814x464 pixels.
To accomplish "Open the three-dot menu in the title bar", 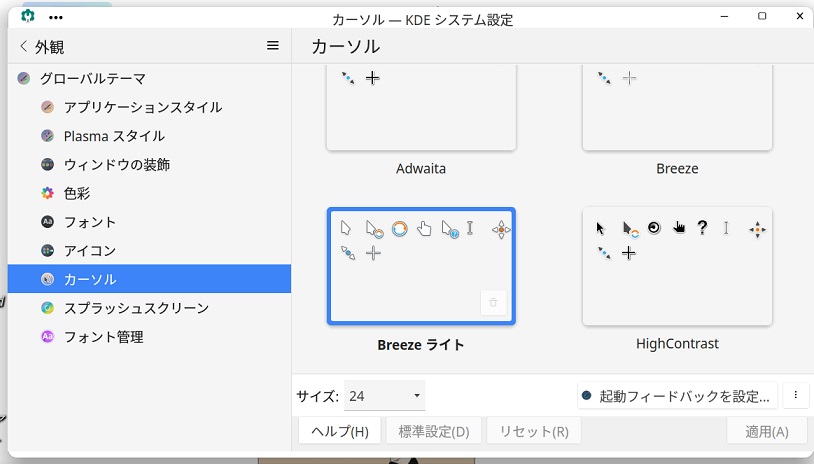I will pyautogui.click(x=56, y=18).
